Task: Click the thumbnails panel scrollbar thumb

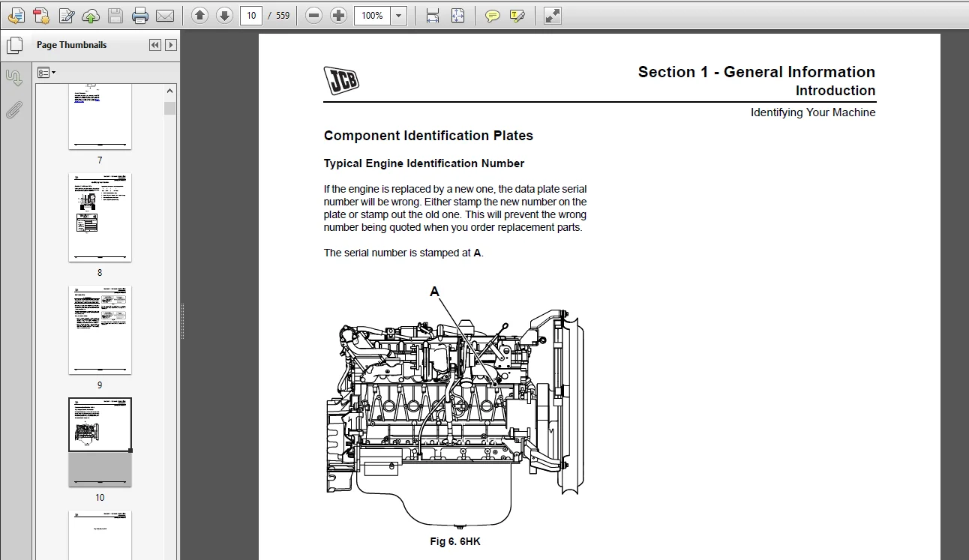Action: coord(170,108)
